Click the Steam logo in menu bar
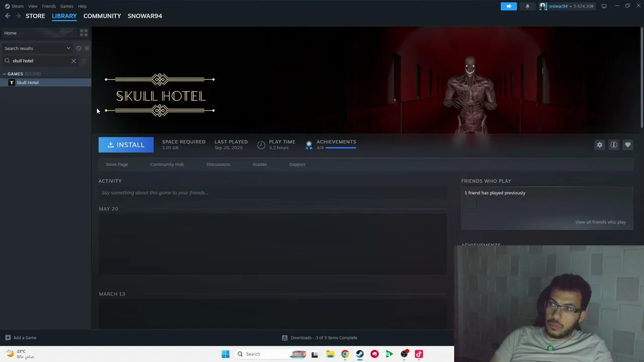Image resolution: width=644 pixels, height=362 pixels. [x=7, y=6]
